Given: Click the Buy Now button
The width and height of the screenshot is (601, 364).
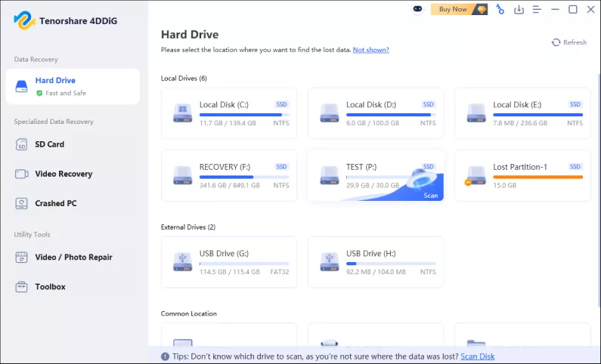Looking at the screenshot, I should click(459, 9).
